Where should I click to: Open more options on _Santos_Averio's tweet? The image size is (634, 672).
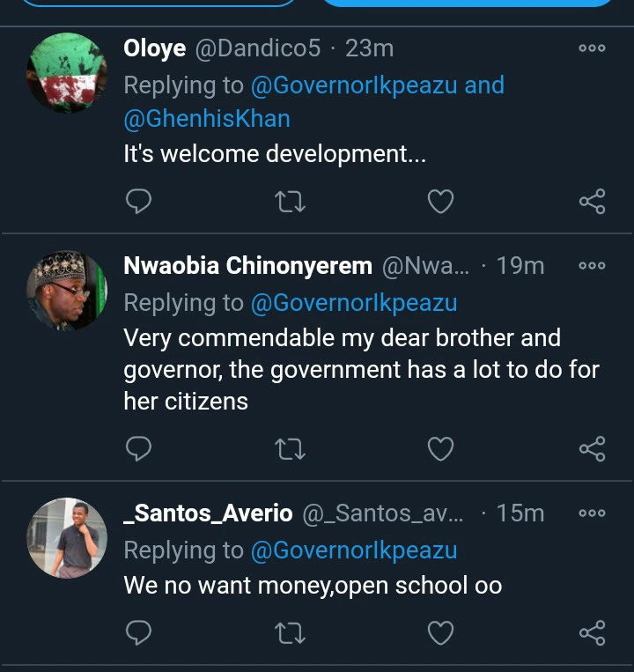click(592, 513)
